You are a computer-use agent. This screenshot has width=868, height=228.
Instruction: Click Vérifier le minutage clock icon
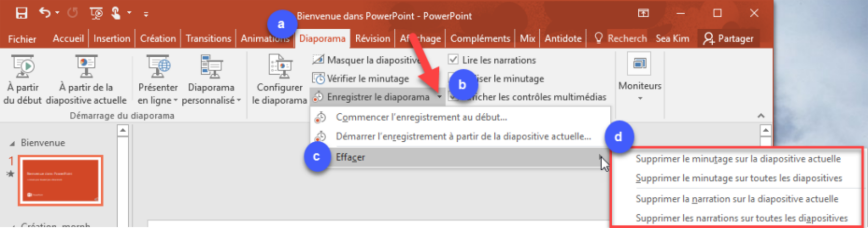(318, 78)
